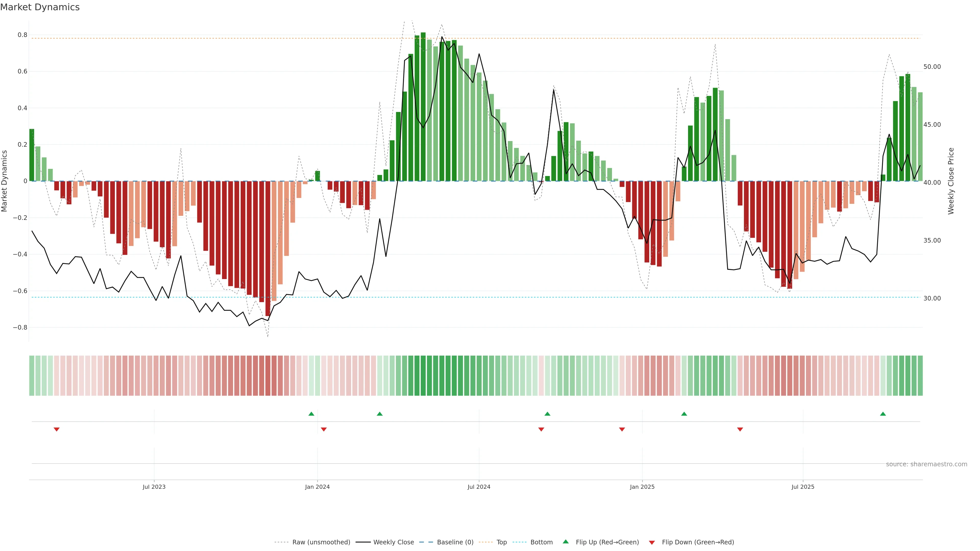Toggle the Baseline (0) legend entry

coord(455,542)
